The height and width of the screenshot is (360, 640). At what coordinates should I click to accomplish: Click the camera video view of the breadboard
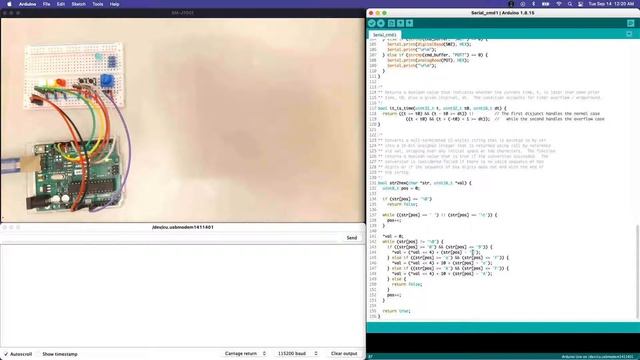coord(182,120)
